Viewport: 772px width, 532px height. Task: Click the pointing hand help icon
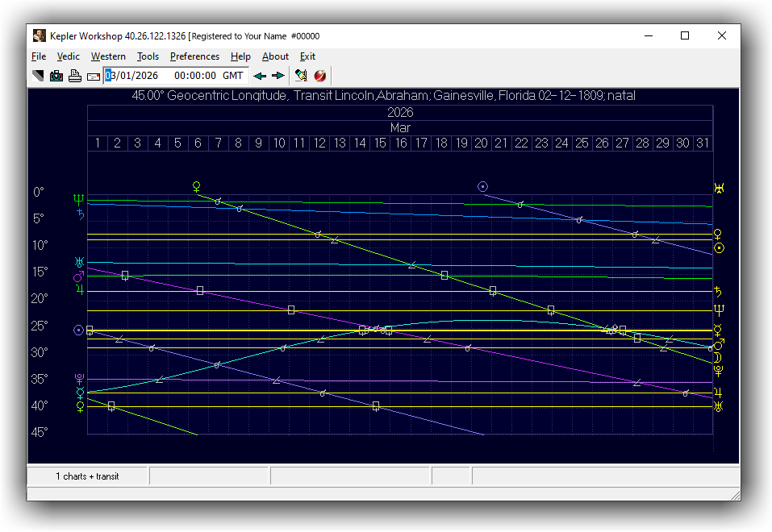point(301,76)
